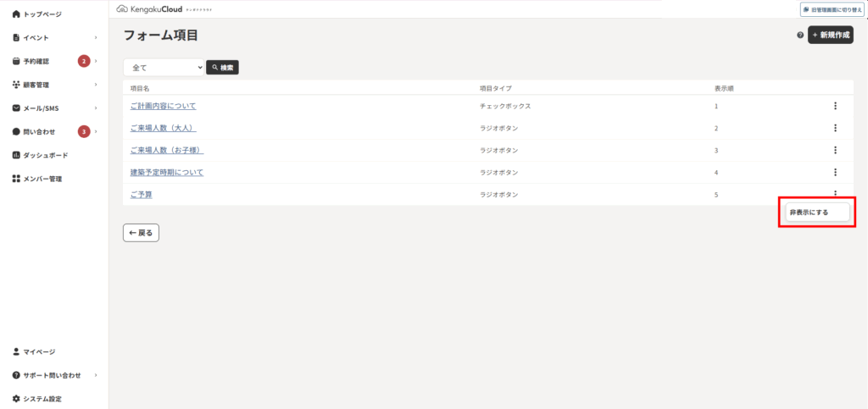Open the three-dot menu for 建築予定時期について

point(835,173)
